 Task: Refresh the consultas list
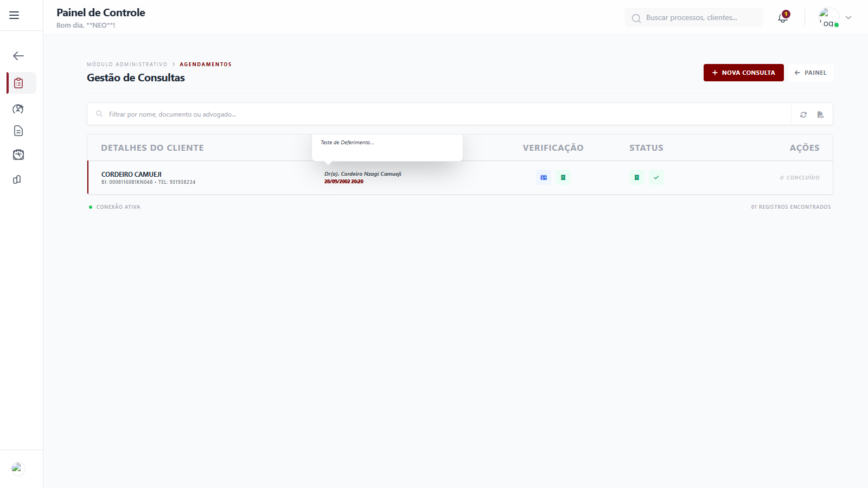(803, 114)
